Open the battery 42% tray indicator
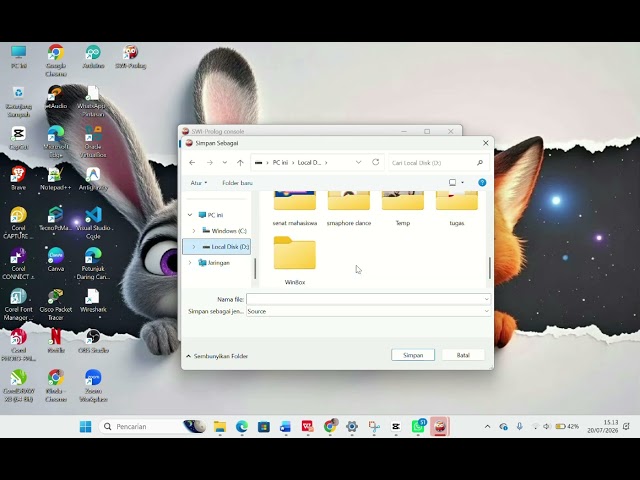The height and width of the screenshot is (480, 640). [x=568, y=427]
